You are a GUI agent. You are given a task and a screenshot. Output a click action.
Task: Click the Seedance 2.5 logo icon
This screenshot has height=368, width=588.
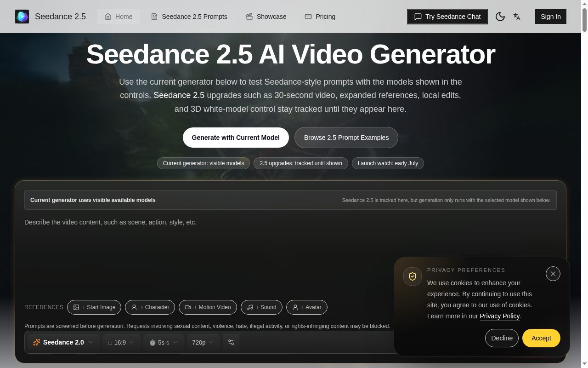coord(22,17)
